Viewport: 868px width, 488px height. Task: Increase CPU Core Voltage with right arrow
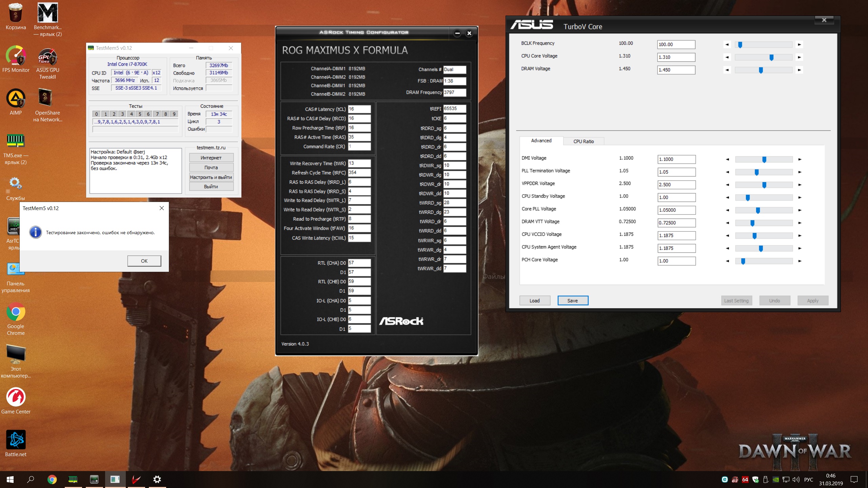pyautogui.click(x=799, y=57)
